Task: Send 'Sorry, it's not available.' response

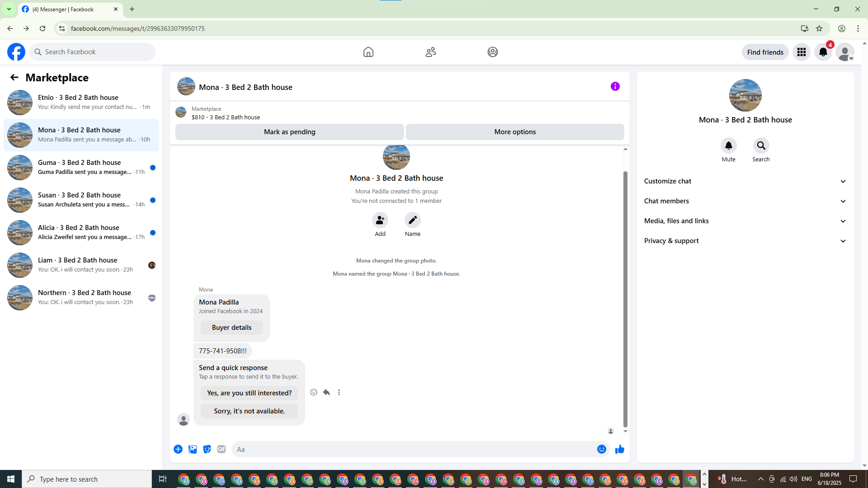Action: [249, 411]
